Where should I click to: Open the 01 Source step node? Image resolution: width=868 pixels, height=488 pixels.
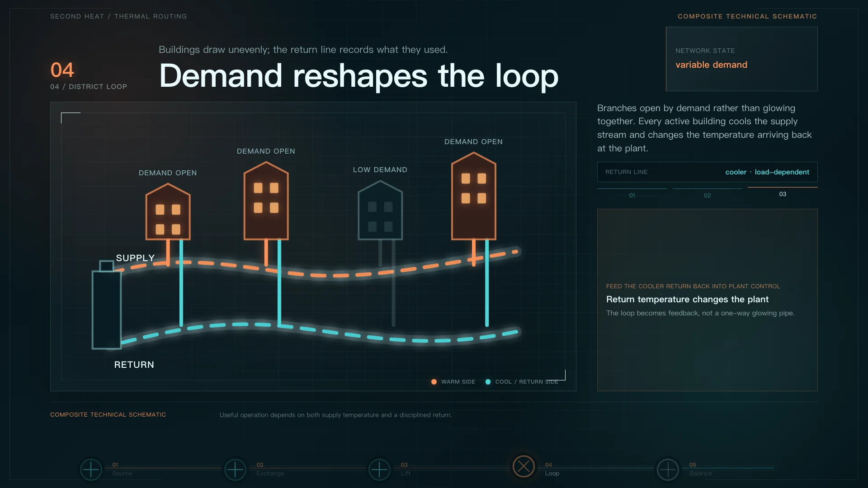91,469
